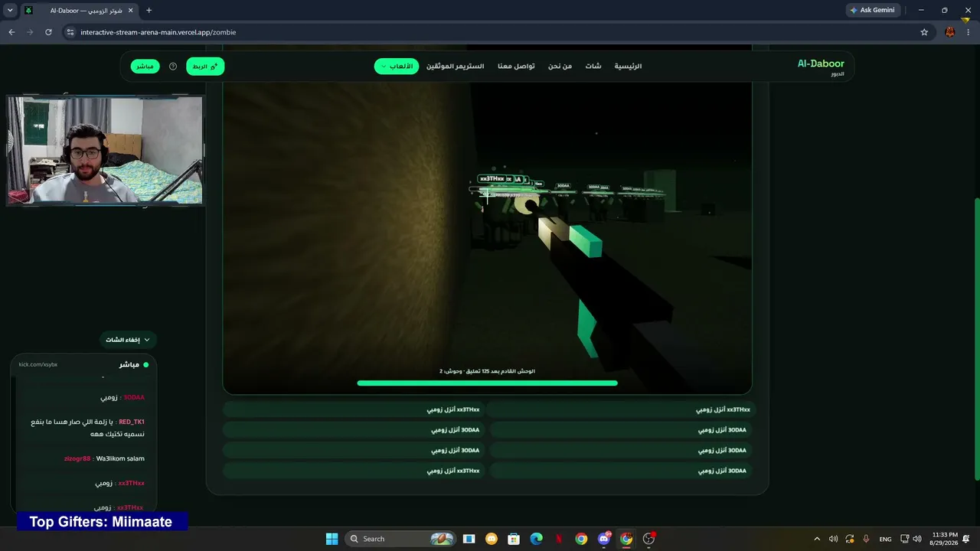Open the Windows Start menu
980x551 pixels.
[332, 539]
